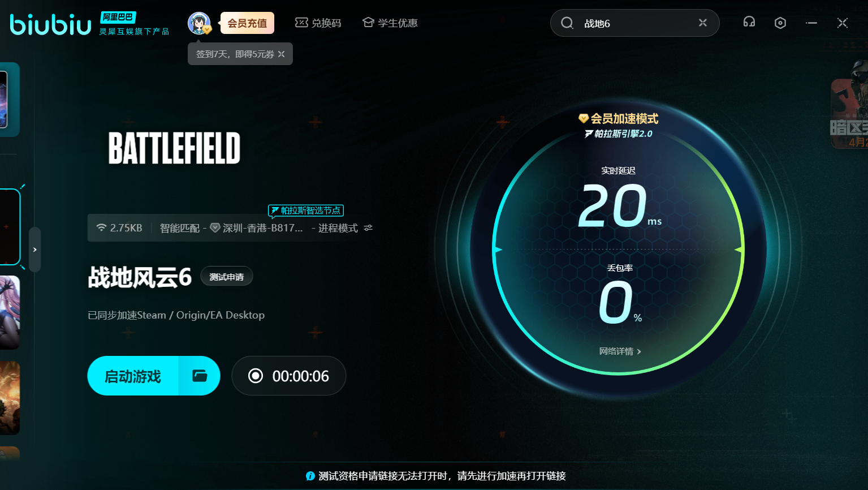Open the 测试申请 beta application
The height and width of the screenshot is (490, 868).
pyautogui.click(x=227, y=277)
